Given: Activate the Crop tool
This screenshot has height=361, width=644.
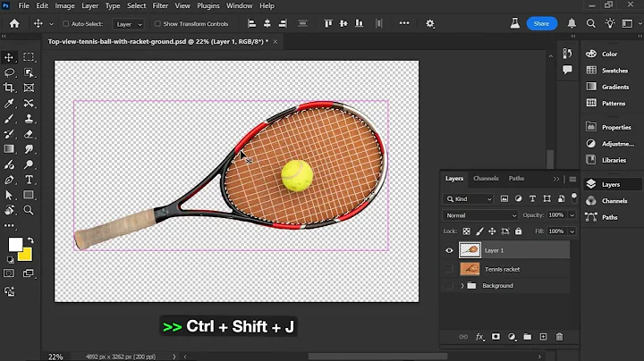Looking at the screenshot, I should coord(9,88).
